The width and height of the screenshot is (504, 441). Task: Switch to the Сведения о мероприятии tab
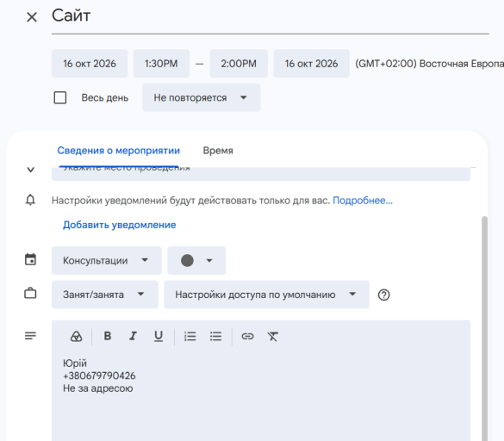coord(119,151)
